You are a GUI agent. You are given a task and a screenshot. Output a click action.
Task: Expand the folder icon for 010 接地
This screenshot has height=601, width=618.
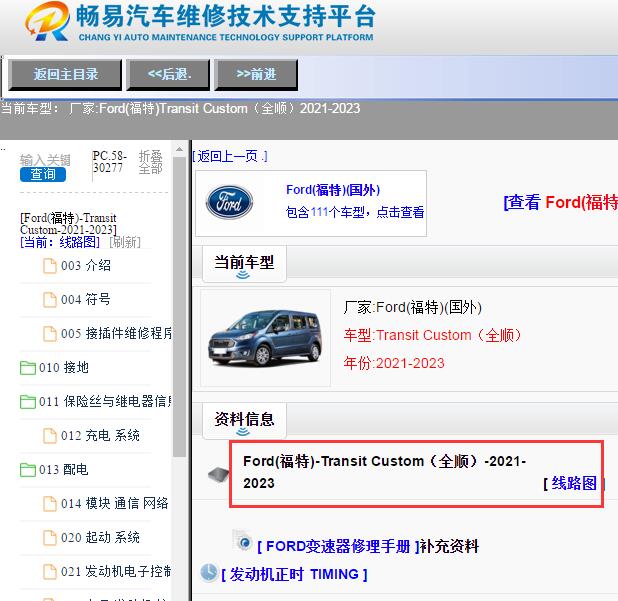28,368
